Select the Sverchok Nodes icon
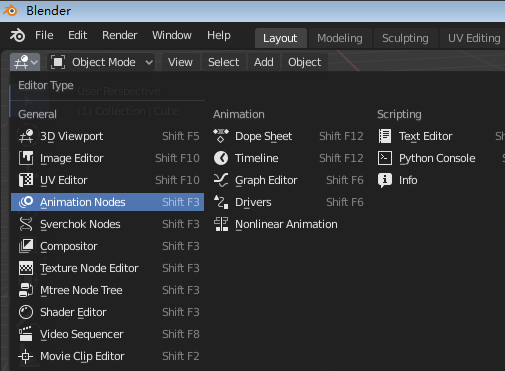505x371 pixels. [x=26, y=224]
